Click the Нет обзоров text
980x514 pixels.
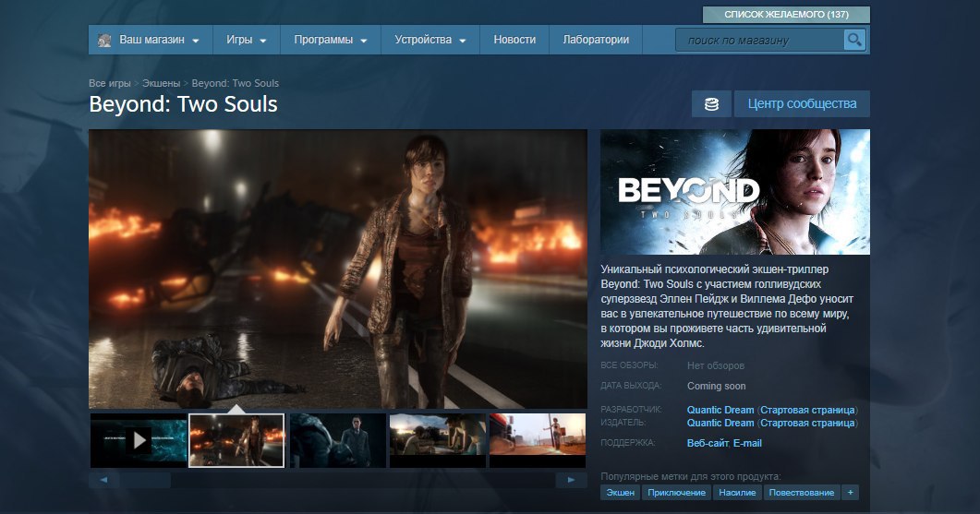click(x=716, y=365)
